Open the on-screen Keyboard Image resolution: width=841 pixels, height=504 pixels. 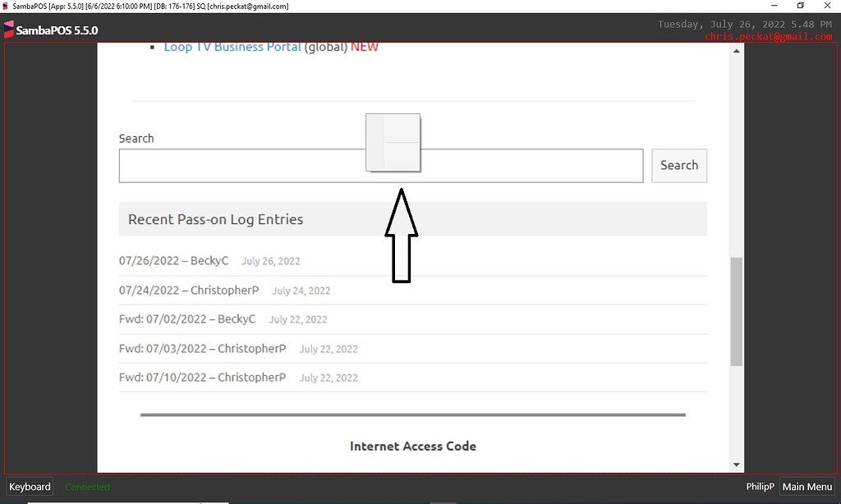[x=29, y=486]
